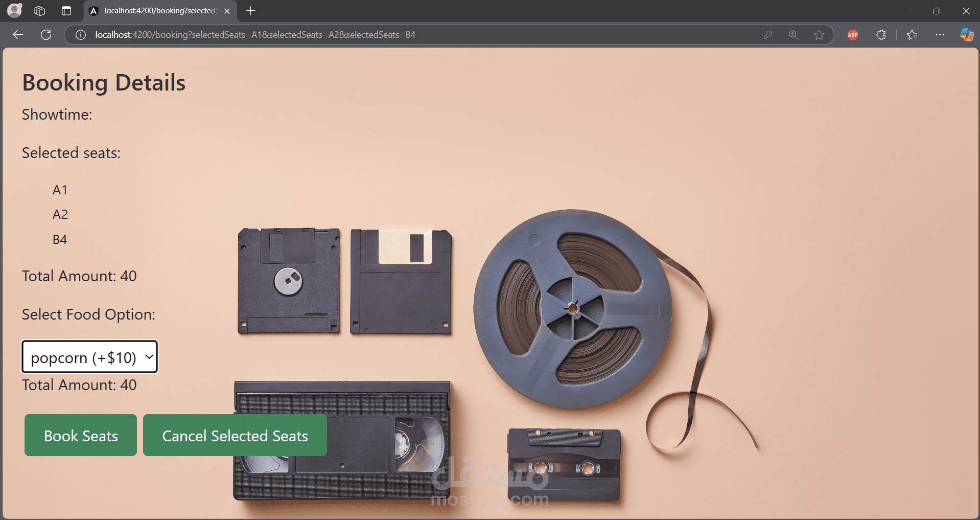980x520 pixels.
Task: Click the browser back arrow
Action: click(x=18, y=35)
